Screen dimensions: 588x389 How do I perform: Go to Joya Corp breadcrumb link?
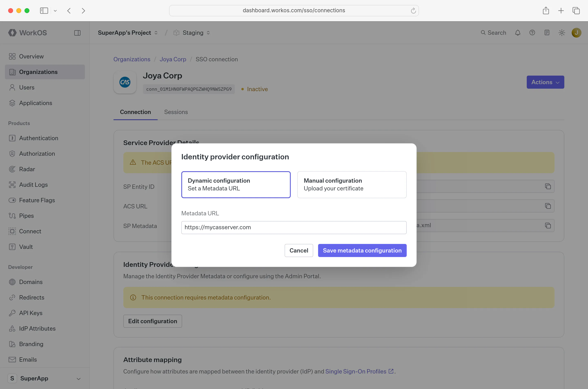click(x=173, y=59)
